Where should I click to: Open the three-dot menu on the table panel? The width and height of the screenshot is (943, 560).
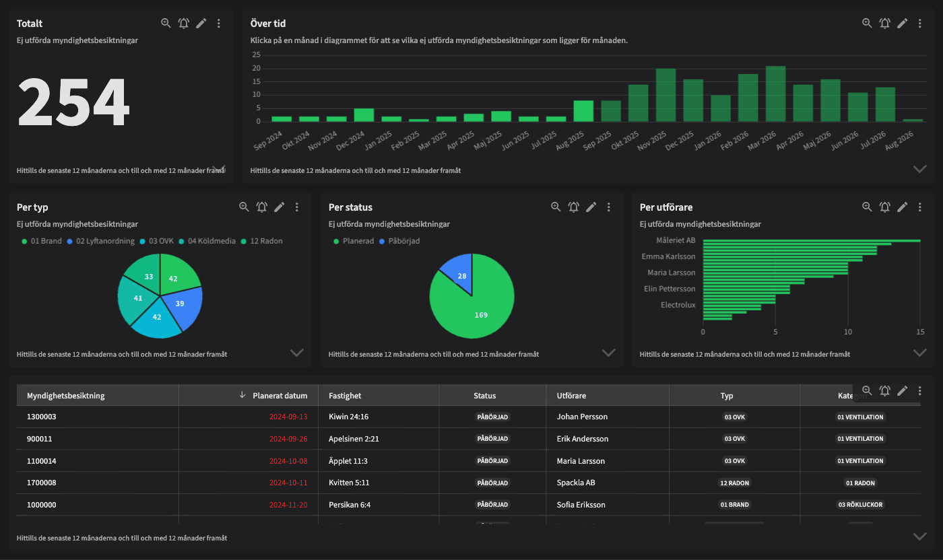tap(920, 390)
